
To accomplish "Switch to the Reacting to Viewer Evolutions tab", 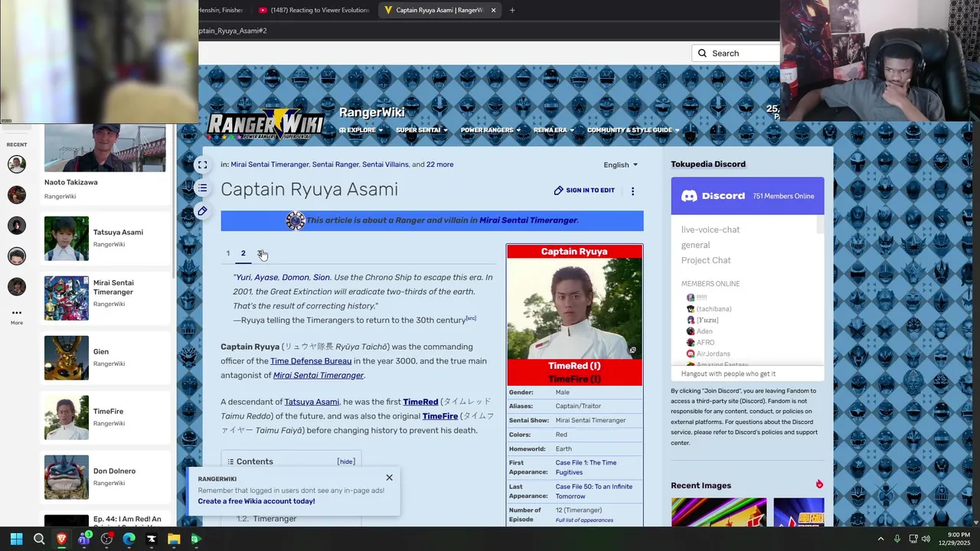I will coord(314,10).
